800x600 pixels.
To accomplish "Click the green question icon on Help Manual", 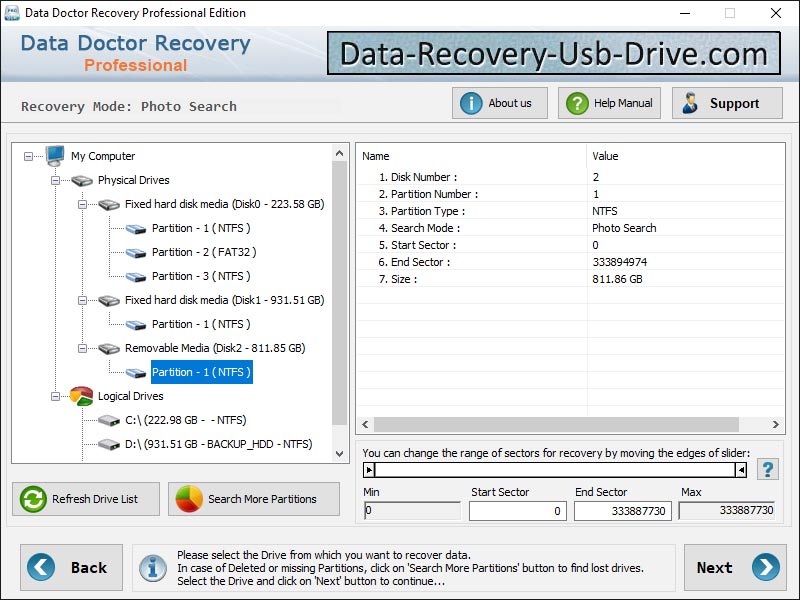I will pyautogui.click(x=575, y=102).
